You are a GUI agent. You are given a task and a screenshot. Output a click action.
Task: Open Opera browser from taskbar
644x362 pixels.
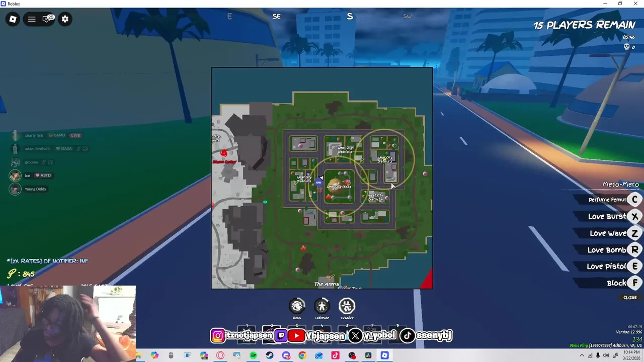[220, 355]
